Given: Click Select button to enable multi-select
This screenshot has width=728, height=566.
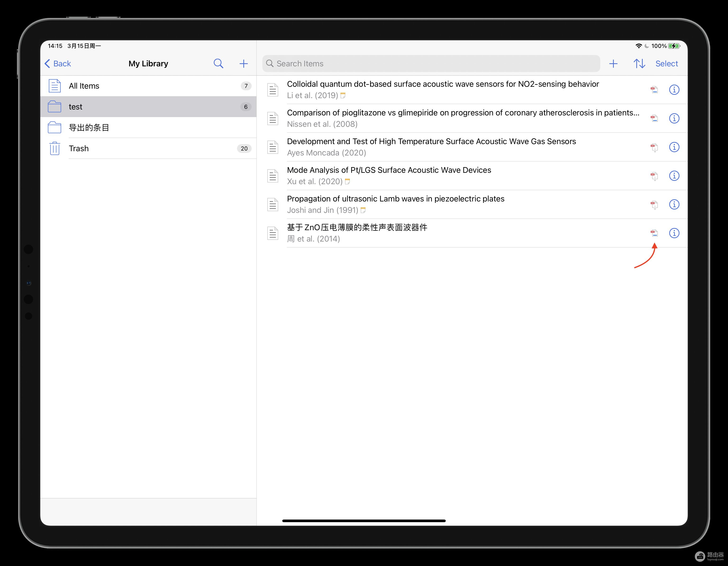Looking at the screenshot, I should click(667, 63).
